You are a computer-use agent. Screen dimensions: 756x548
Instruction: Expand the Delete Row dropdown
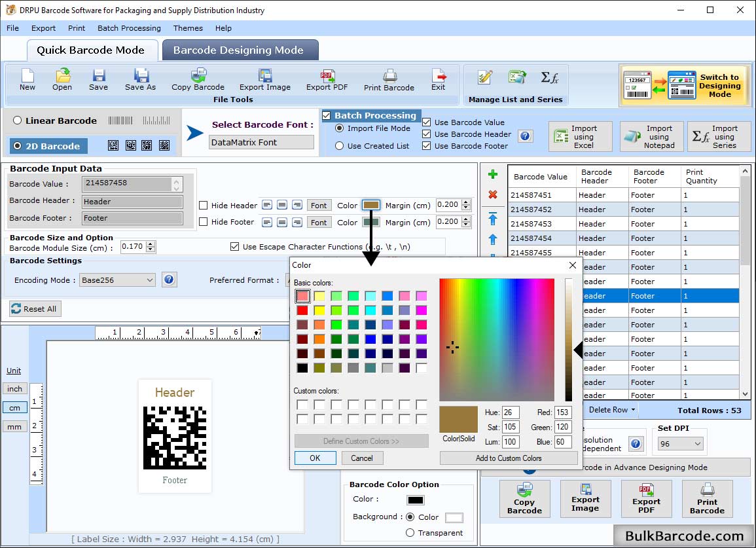pyautogui.click(x=633, y=410)
